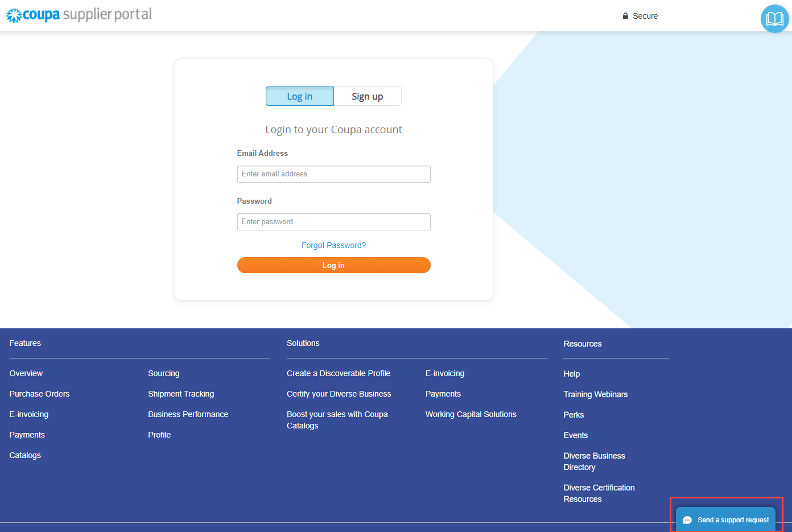Click the Password field label
Image resolution: width=792 pixels, height=532 pixels.
click(254, 201)
